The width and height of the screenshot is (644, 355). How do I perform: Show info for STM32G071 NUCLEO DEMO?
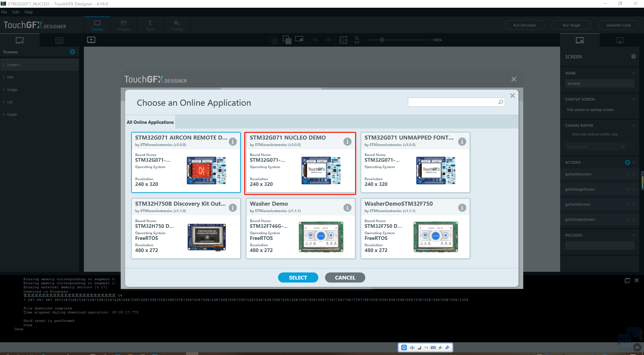347,142
